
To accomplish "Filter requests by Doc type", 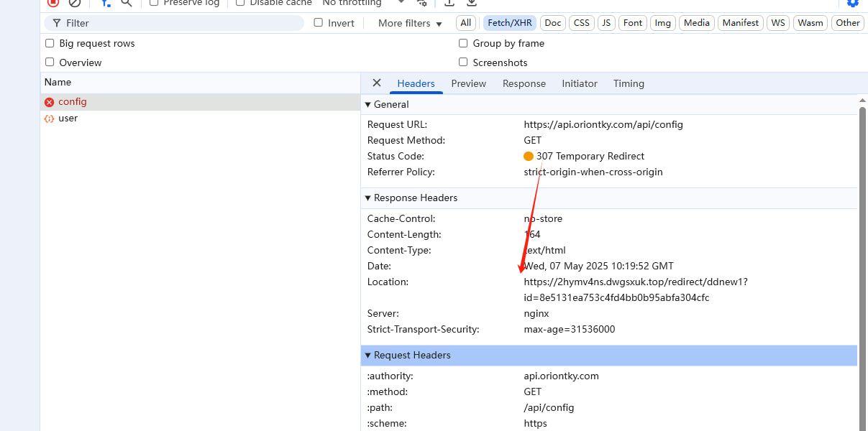I will point(553,23).
